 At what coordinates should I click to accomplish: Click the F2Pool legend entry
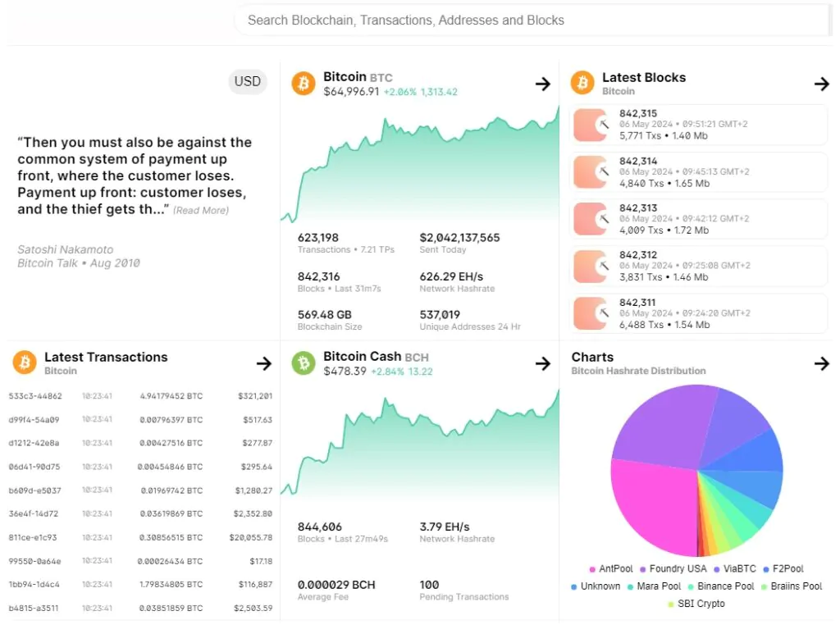(x=783, y=568)
